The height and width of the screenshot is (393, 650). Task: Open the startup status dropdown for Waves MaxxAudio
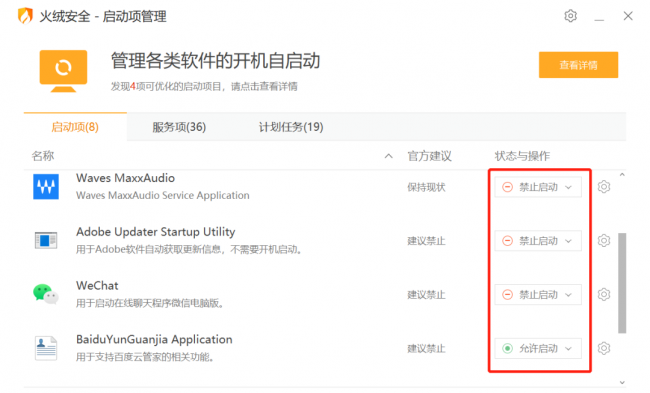[x=538, y=187]
